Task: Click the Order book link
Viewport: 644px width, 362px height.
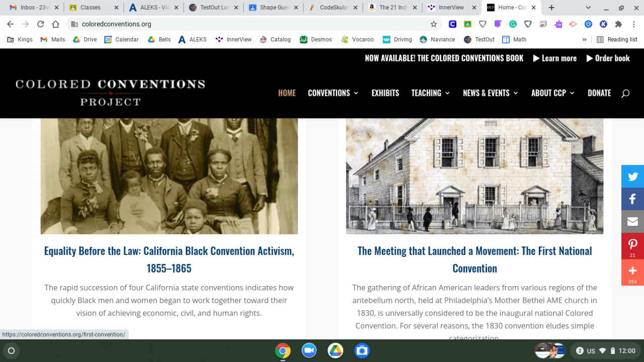Action: 608,58
